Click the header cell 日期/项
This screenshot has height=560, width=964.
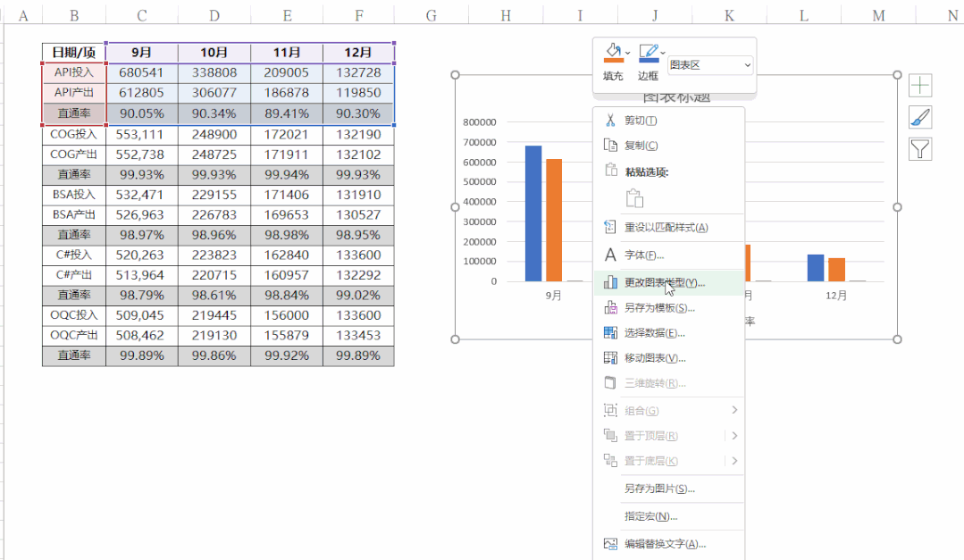click(74, 53)
